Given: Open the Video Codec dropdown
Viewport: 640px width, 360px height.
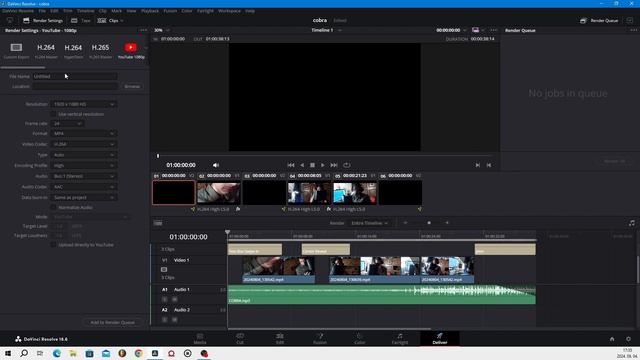Looking at the screenshot, I should (x=84, y=144).
